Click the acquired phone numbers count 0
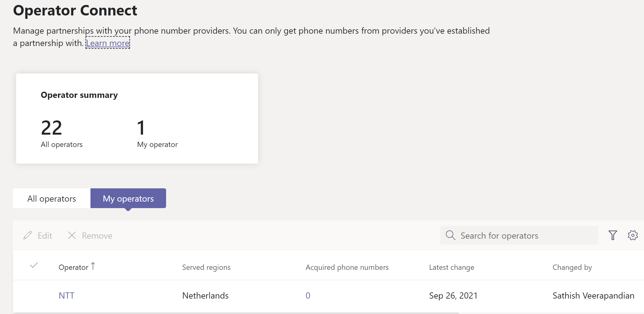 point(308,295)
